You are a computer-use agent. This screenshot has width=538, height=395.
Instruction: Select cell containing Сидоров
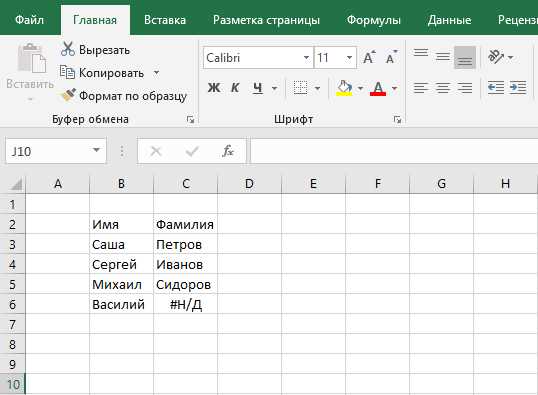(186, 284)
